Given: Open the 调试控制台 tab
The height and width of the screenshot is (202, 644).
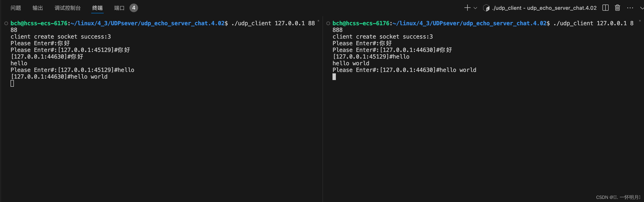Looking at the screenshot, I should [x=68, y=8].
